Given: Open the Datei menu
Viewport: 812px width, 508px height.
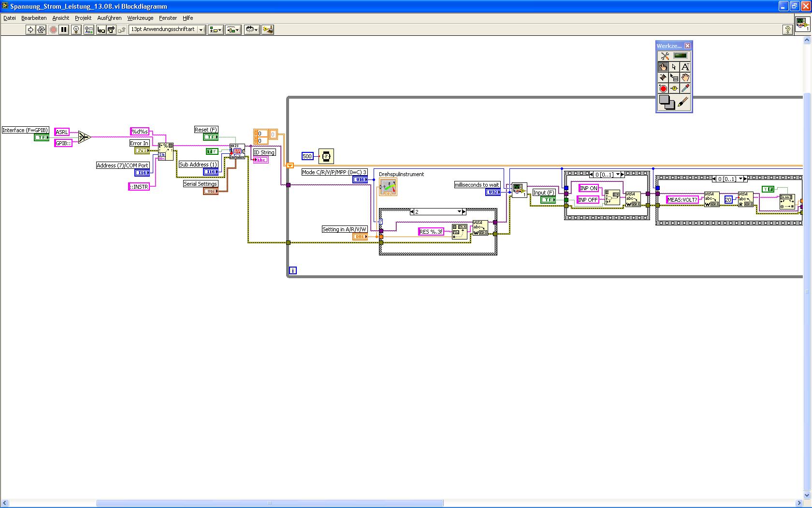Looking at the screenshot, I should [x=10, y=18].
